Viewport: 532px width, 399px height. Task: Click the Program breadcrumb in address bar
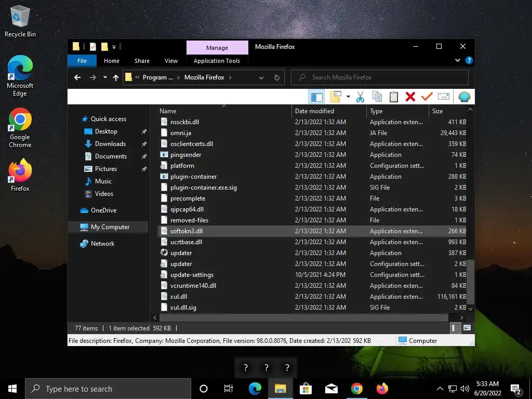(158, 77)
